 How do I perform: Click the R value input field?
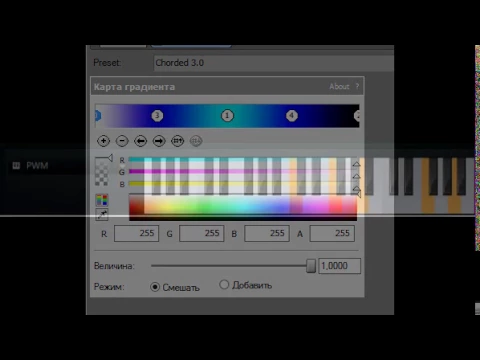tap(136, 233)
